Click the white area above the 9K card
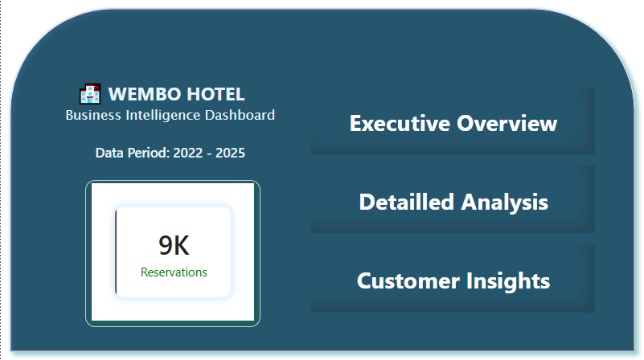This screenshot has height=360, width=644. [173, 194]
